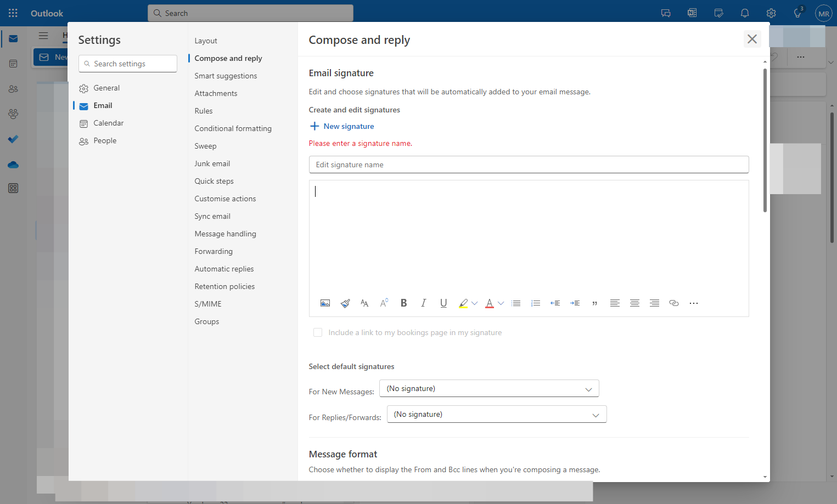Switch to the Calendar settings category
This screenshot has width=837, height=504.
(x=109, y=123)
